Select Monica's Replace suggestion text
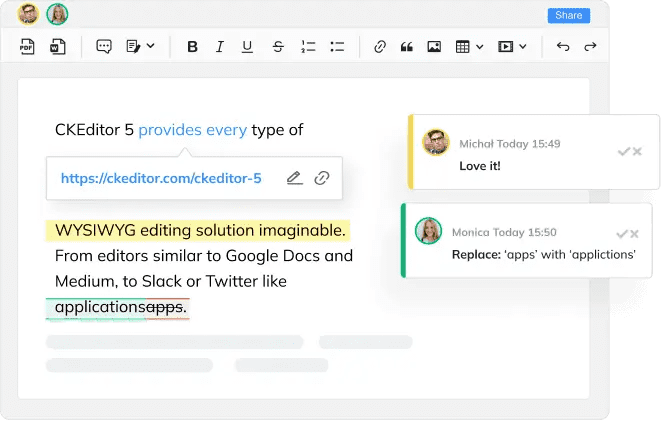Viewport: 669px width, 421px height. click(544, 255)
